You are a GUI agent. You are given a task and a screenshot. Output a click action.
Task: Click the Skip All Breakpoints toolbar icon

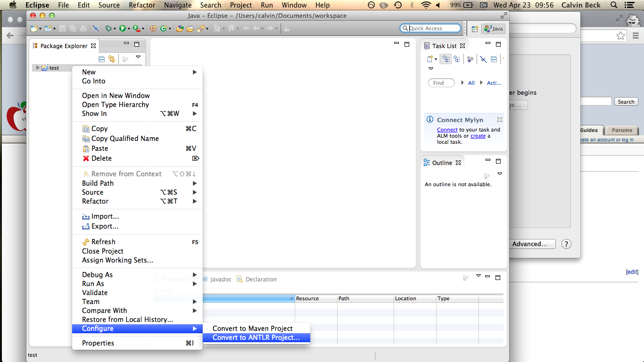(96, 28)
